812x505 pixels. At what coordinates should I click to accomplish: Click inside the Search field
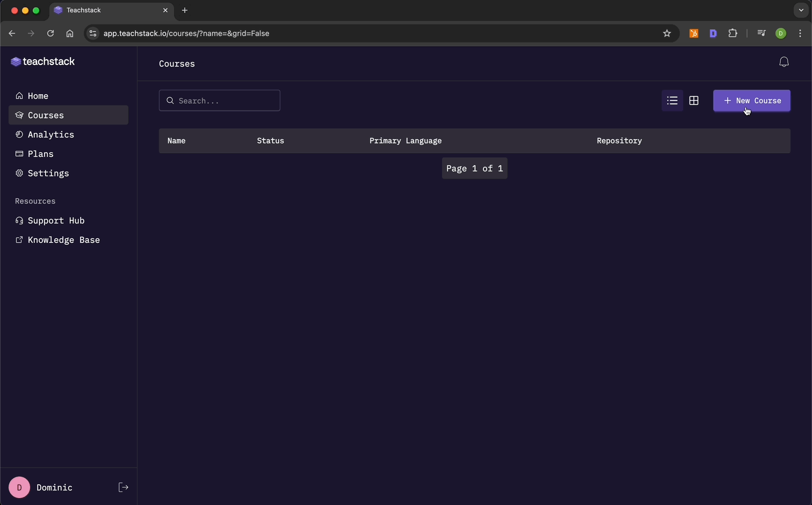click(x=219, y=100)
